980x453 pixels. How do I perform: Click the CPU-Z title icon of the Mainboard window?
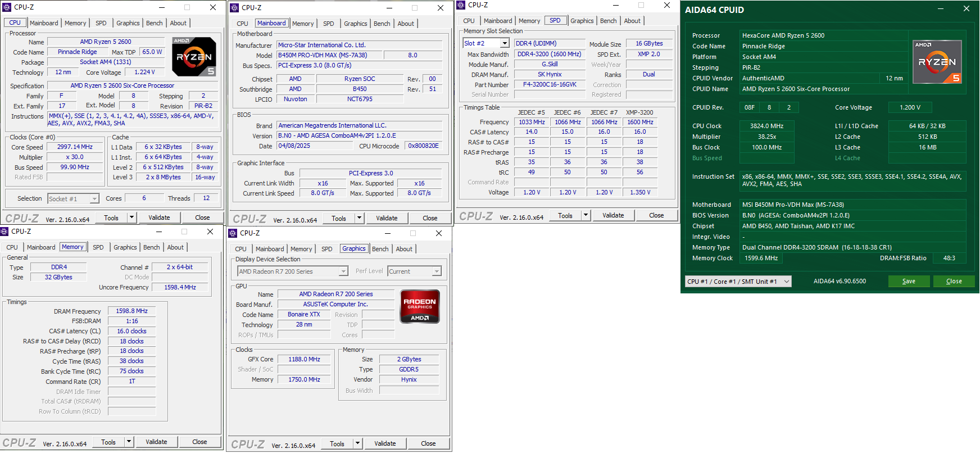pyautogui.click(x=234, y=8)
